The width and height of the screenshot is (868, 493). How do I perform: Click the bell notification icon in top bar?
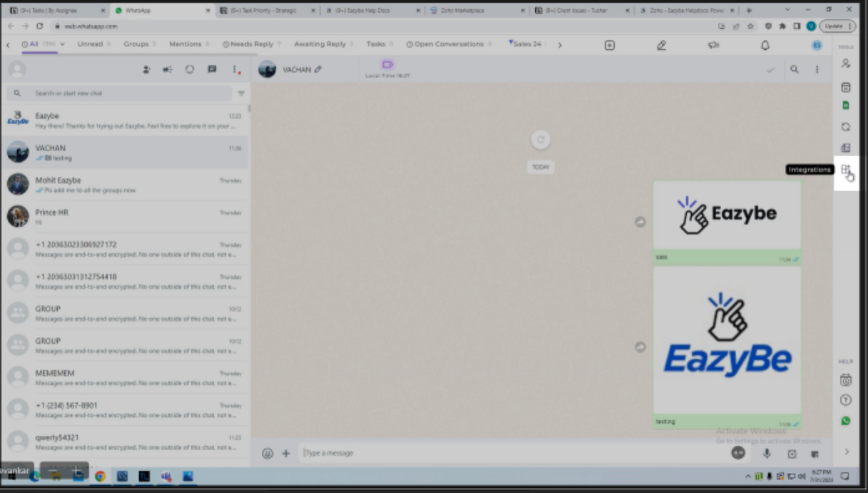(x=765, y=45)
